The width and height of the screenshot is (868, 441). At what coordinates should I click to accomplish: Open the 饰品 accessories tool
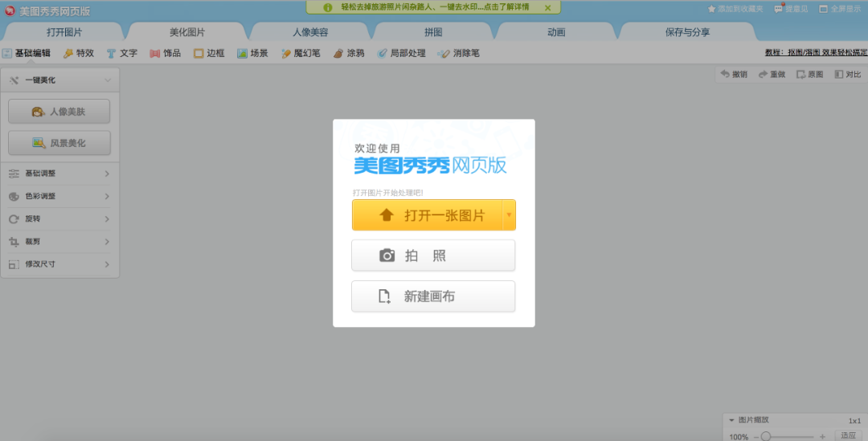(x=166, y=53)
